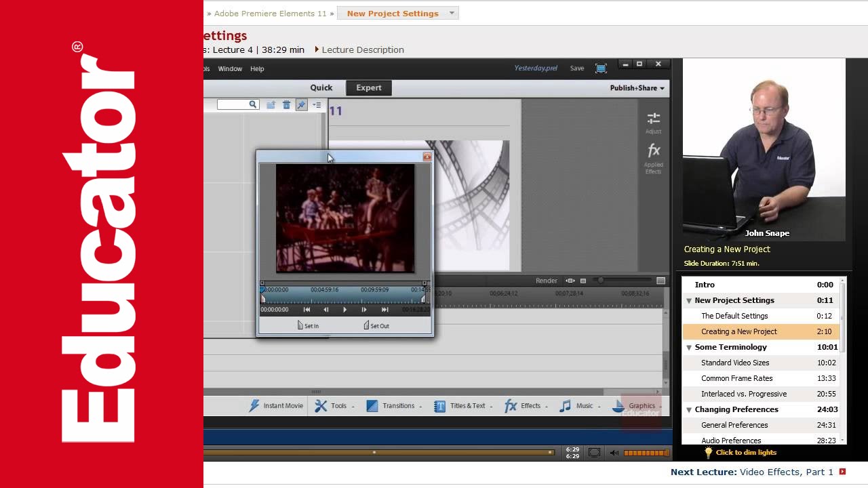Image resolution: width=868 pixels, height=488 pixels.
Task: Jump to Intro chapter in lecture list
Action: coord(760,285)
